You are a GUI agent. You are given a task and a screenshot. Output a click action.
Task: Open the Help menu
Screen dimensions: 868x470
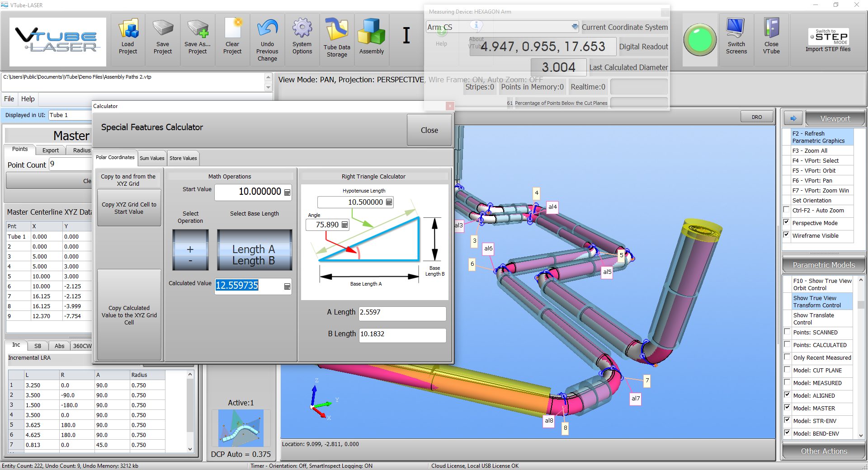click(28, 99)
